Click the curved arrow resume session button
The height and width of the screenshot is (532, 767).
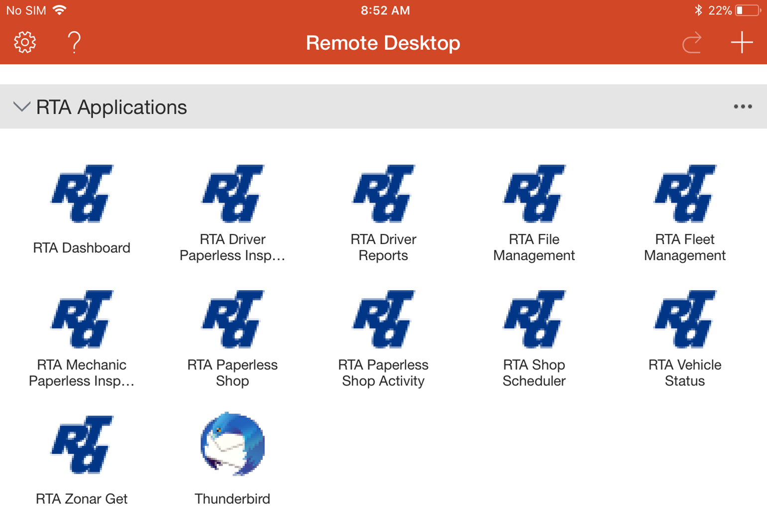tap(692, 43)
